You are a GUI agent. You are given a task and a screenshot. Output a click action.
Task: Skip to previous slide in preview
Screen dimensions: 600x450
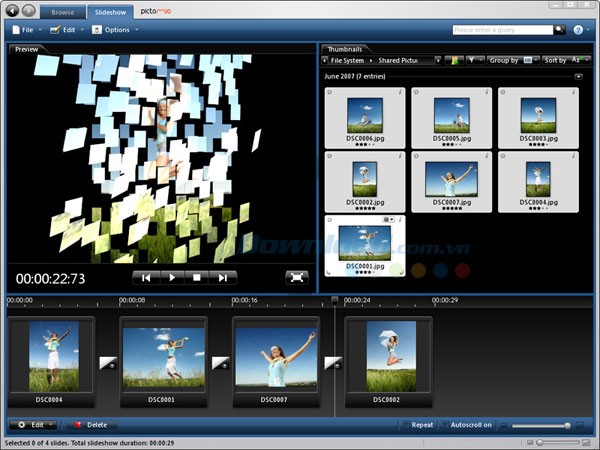coord(146,277)
